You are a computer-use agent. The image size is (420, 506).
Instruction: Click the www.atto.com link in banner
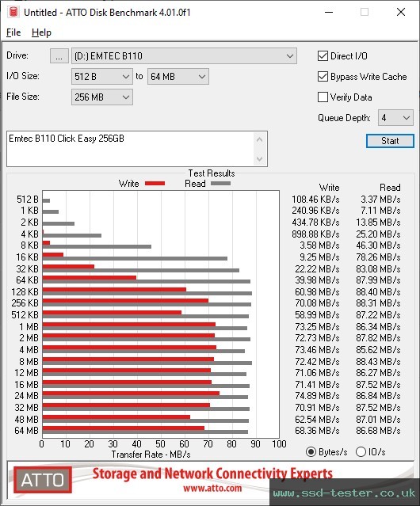(x=212, y=488)
